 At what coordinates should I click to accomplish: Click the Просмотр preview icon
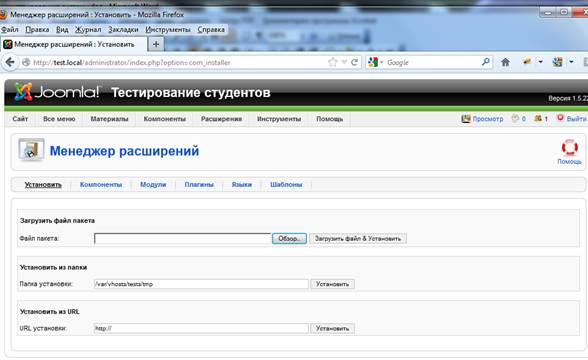tap(466, 119)
